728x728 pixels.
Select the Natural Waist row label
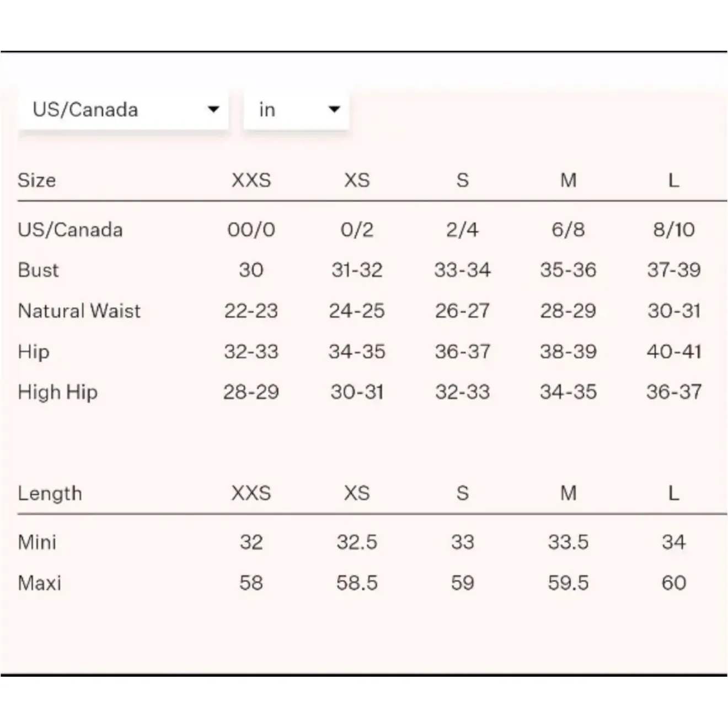pyautogui.click(x=79, y=311)
